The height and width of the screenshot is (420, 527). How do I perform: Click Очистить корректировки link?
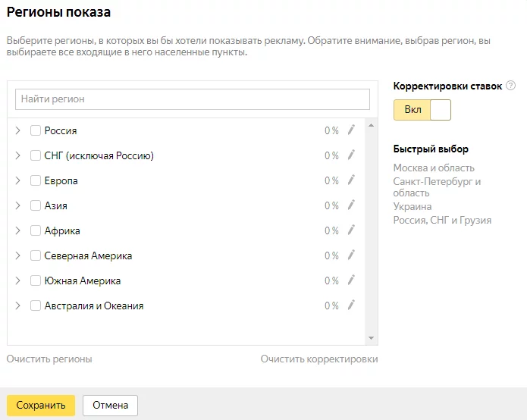click(x=319, y=359)
